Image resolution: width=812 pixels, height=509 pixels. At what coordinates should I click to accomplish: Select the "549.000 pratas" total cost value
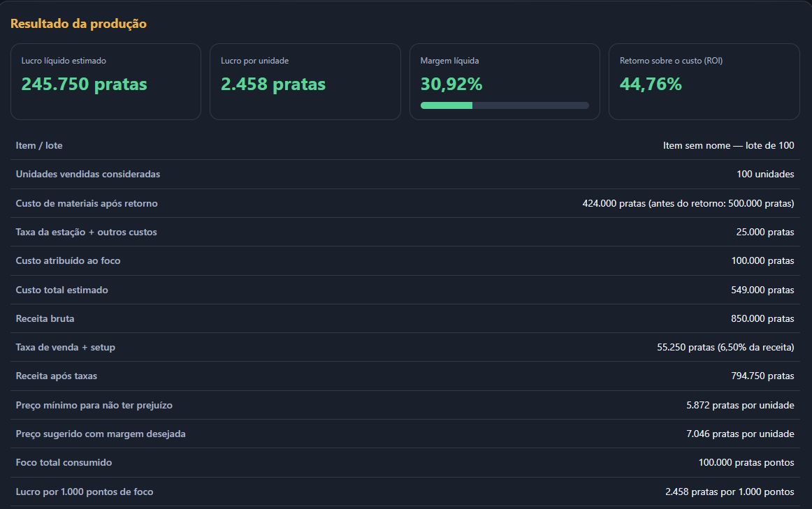(x=763, y=290)
